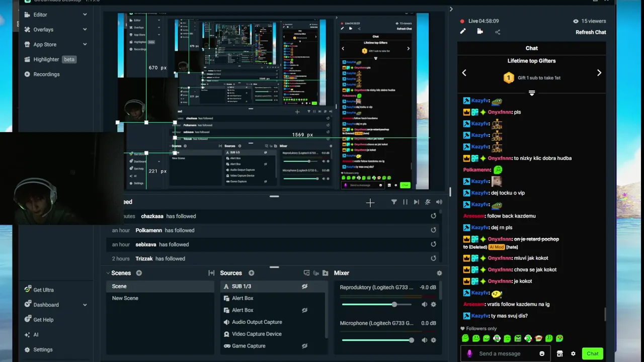Viewport: 644px width, 362px height.
Task: Toggle visibility of second Alert Box source
Action: tap(304, 310)
